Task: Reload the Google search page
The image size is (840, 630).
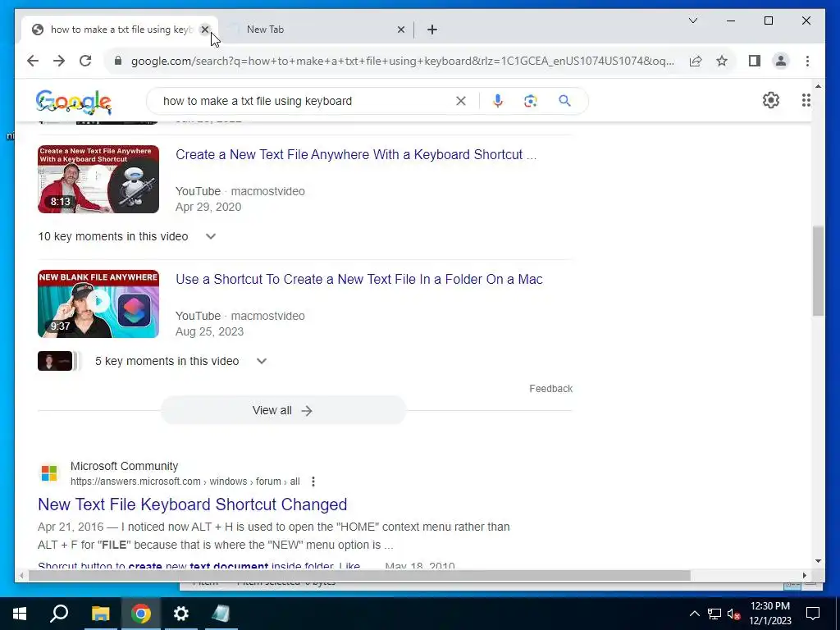Action: click(x=85, y=61)
